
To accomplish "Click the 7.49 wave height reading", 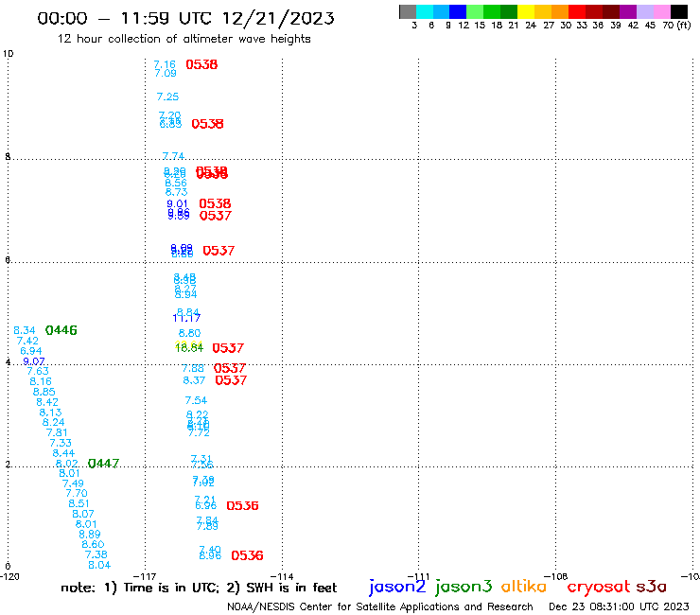I will click(73, 483).
